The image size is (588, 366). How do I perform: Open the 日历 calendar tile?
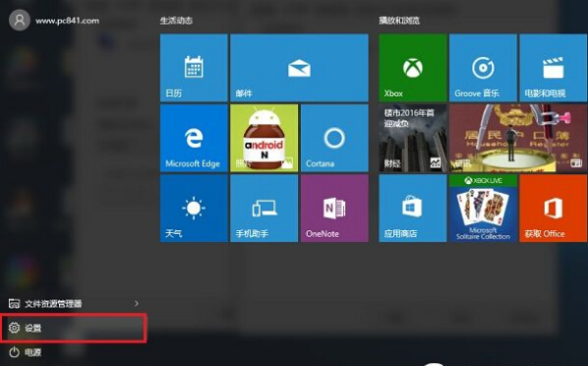pyautogui.click(x=194, y=68)
